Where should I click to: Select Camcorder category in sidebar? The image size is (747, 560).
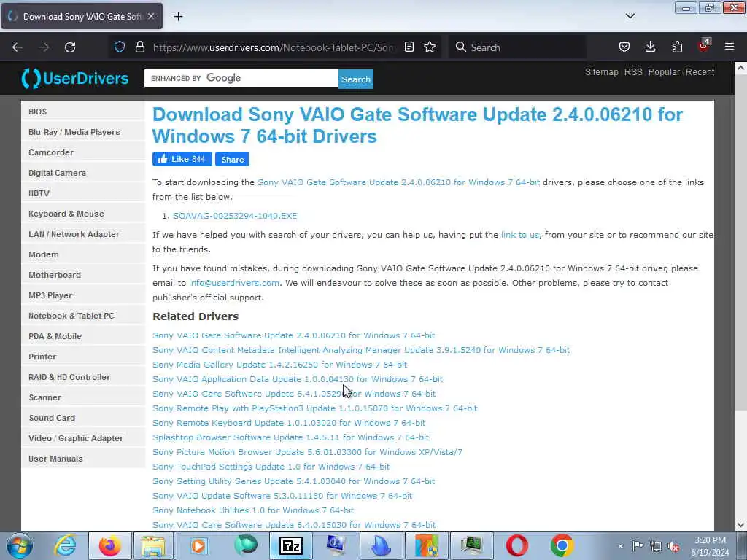click(83, 152)
